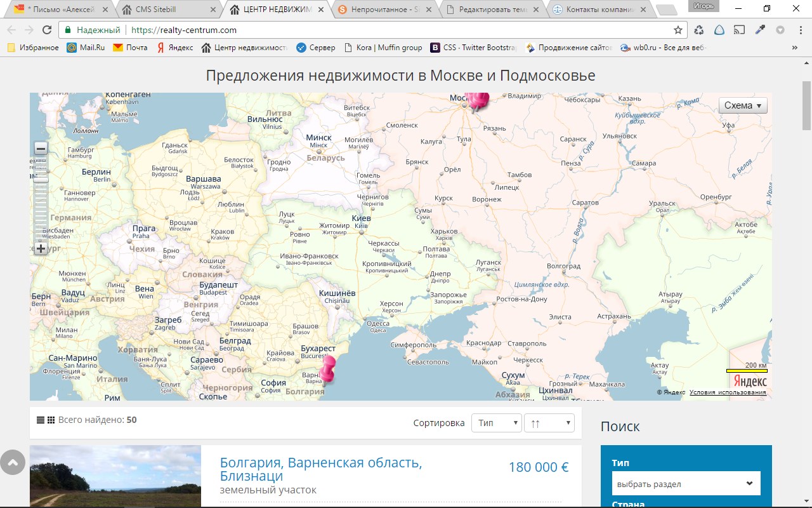This screenshot has width=812, height=508.
Task: Open the blue rounded-triangle extension icon
Action: [x=719, y=30]
